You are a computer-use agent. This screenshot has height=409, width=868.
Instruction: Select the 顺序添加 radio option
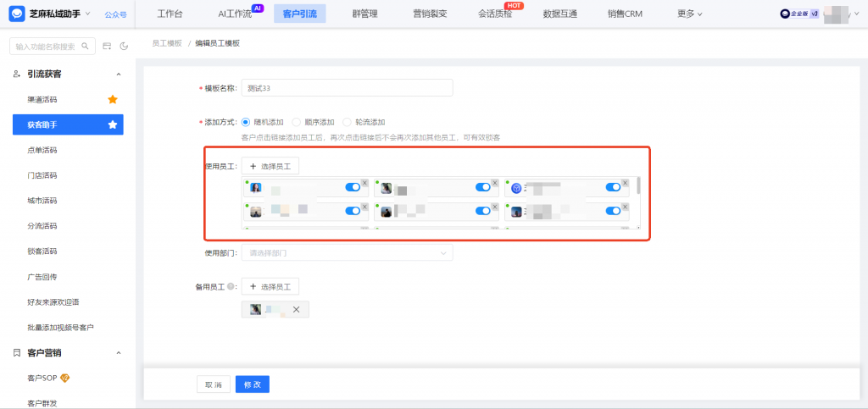296,122
